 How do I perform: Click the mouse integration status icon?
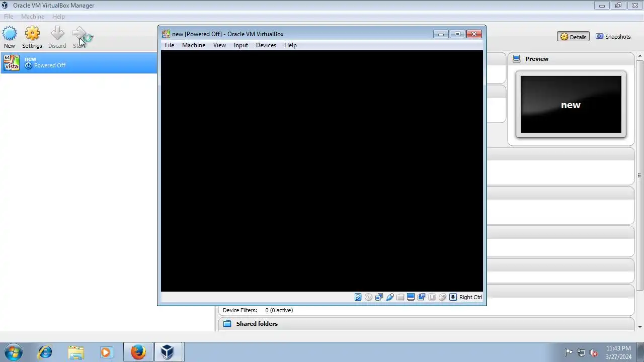442,297
